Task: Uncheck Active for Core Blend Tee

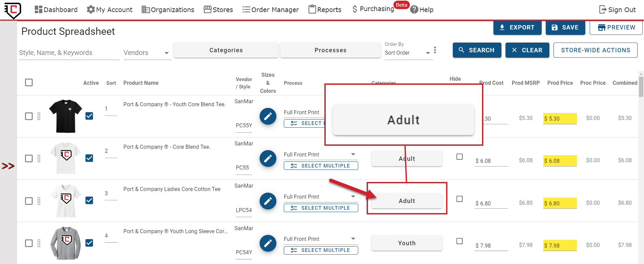Action: tap(89, 158)
